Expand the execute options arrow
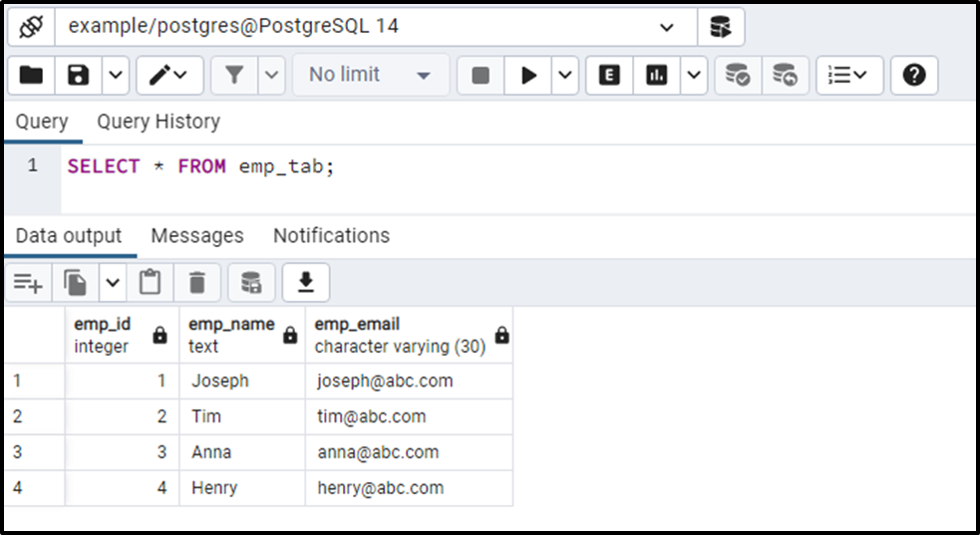980x535 pixels. pyautogui.click(x=565, y=76)
